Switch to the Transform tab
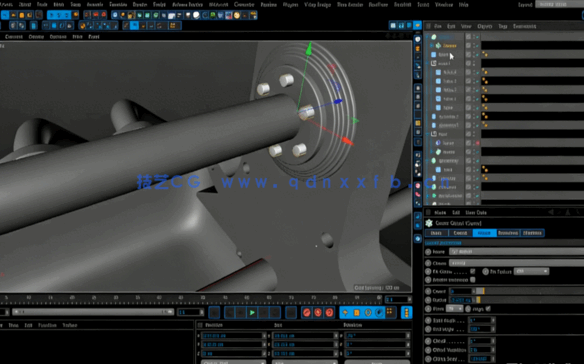Screen dimensions: 584x364 [x=508, y=233]
